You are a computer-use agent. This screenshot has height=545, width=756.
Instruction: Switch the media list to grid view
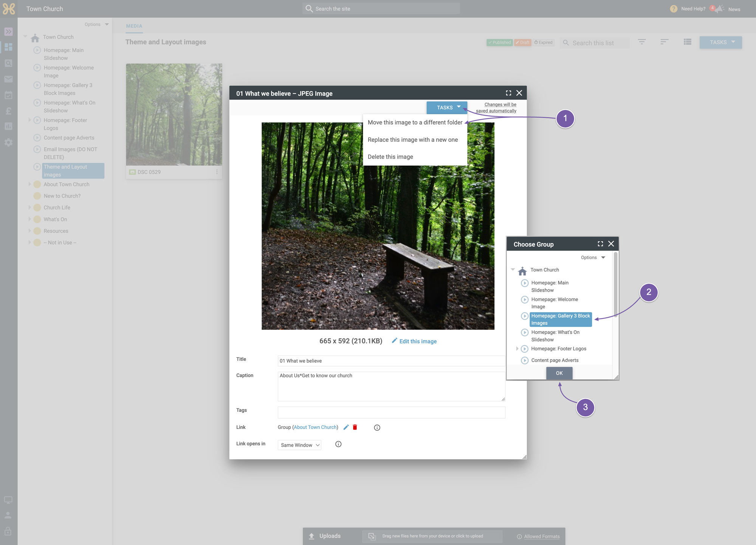pyautogui.click(x=688, y=42)
